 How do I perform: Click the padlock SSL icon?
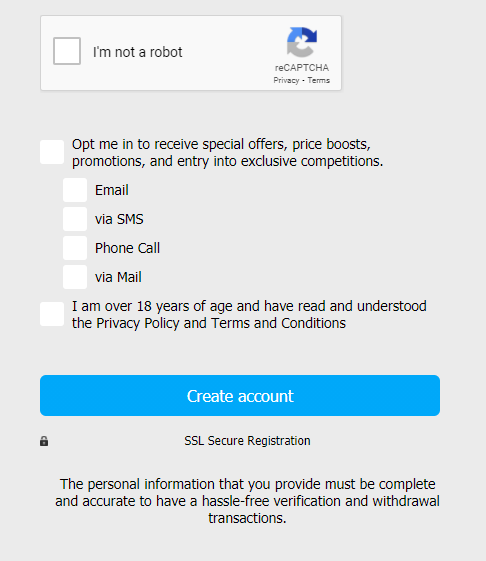pos(44,441)
